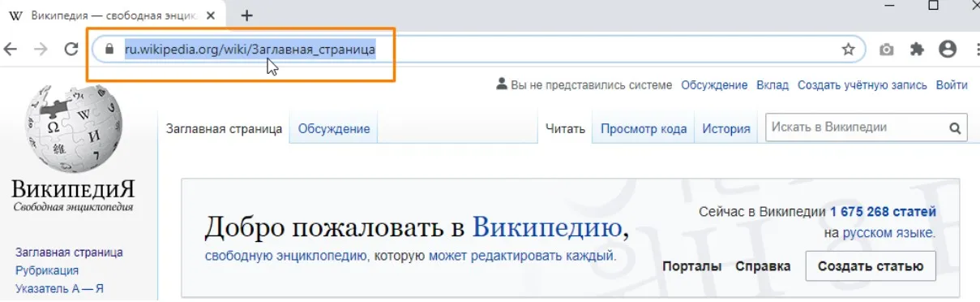Click the ВикипедиЯ wordmark under logo
The height and width of the screenshot is (302, 980).
(x=73, y=189)
